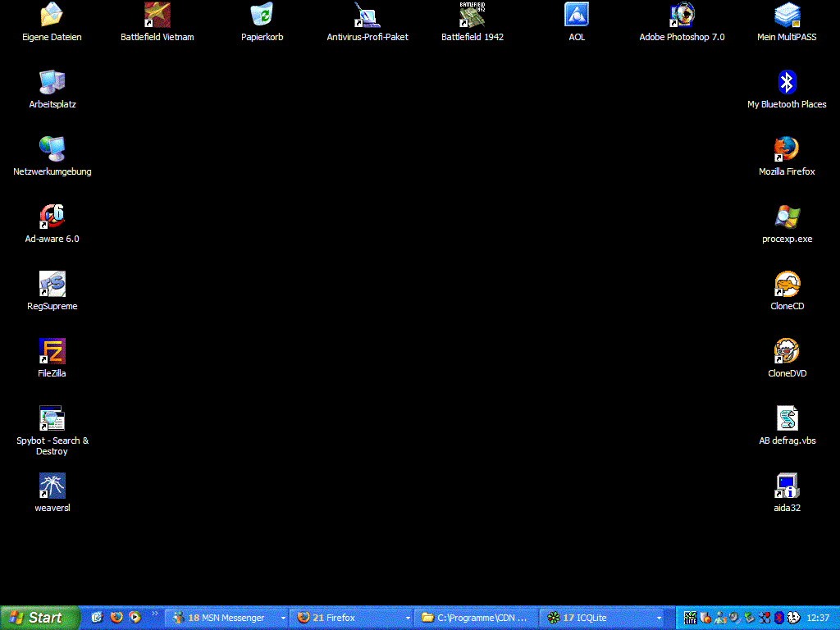Screen dimensions: 840x630
Task: Launch Windows Media Player from Quick Launch
Action: (x=135, y=617)
